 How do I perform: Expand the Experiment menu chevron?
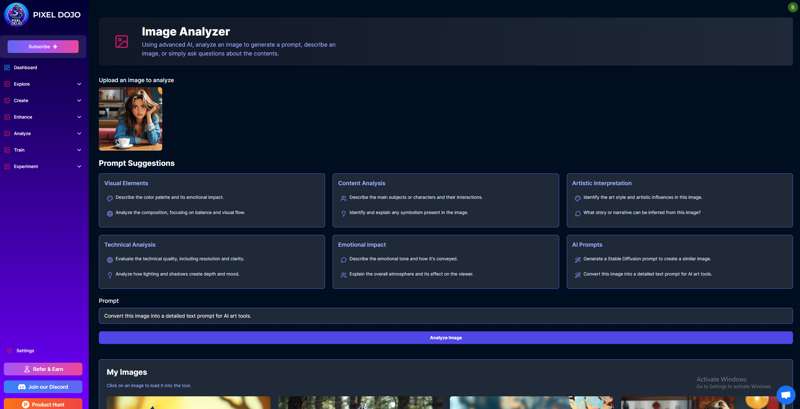79,166
